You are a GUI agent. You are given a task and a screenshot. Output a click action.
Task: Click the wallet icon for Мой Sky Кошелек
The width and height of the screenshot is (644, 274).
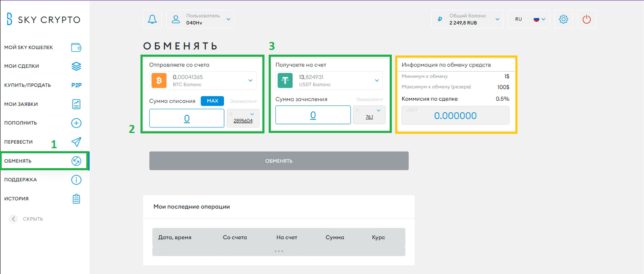tap(76, 47)
